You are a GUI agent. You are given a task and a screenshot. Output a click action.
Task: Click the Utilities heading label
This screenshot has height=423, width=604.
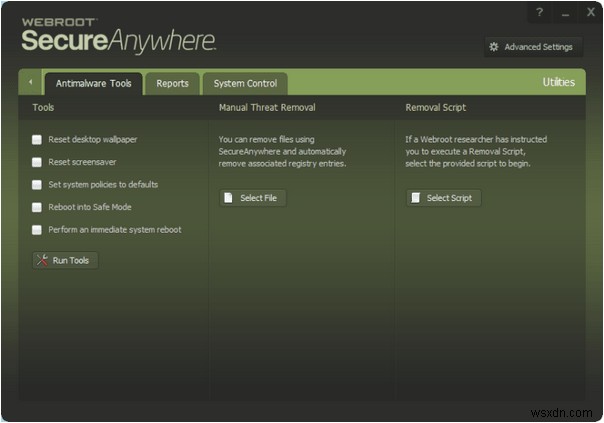(559, 82)
